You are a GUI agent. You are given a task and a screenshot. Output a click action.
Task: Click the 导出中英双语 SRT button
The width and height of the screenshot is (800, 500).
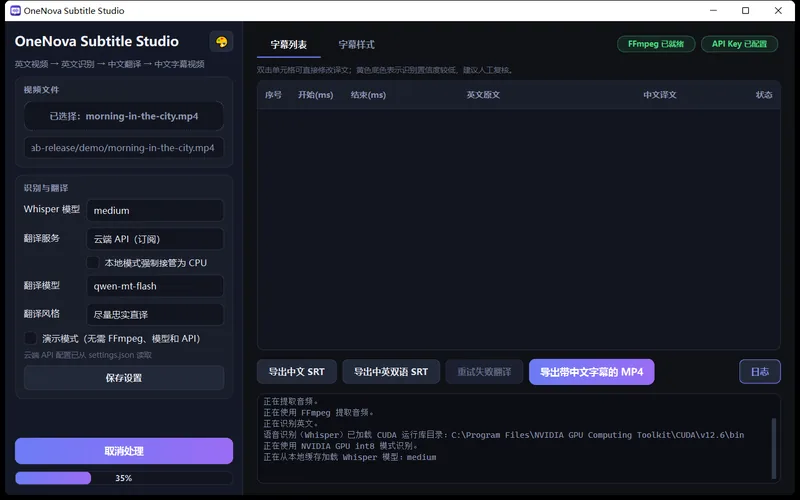(x=391, y=372)
